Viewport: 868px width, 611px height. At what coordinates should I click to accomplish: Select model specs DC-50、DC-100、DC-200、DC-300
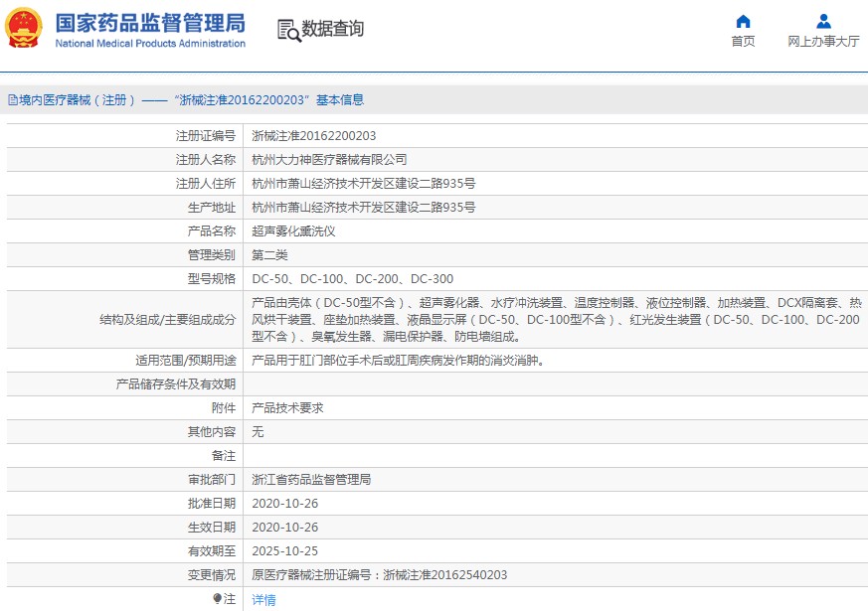pyautogui.click(x=353, y=279)
